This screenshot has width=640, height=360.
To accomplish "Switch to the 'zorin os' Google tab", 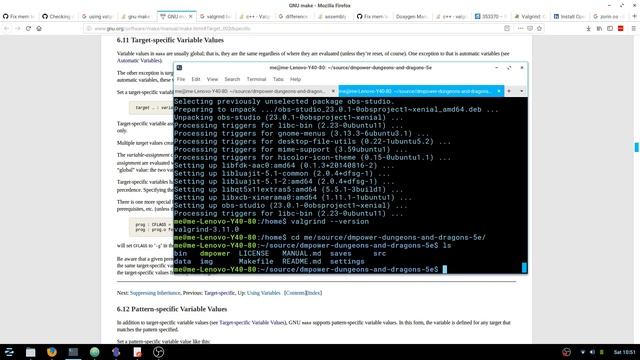I will [x=608, y=16].
